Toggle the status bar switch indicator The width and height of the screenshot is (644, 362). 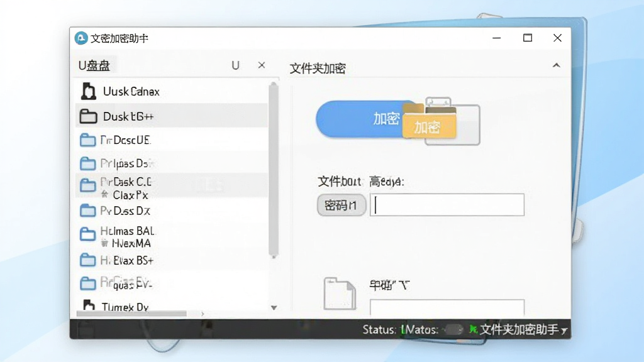click(454, 329)
